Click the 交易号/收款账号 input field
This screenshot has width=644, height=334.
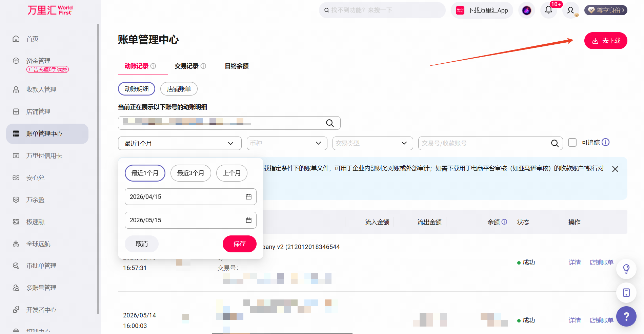[x=490, y=143]
